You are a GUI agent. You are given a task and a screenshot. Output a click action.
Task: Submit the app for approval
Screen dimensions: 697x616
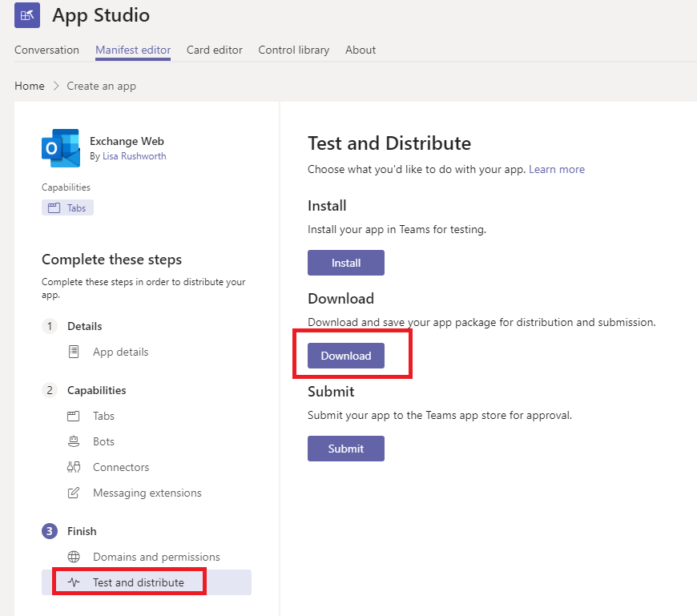pos(346,449)
